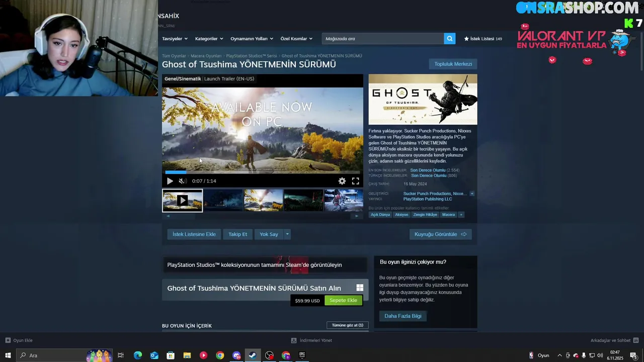Click the Takip Et follow button
This screenshot has height=362, width=644.
pos(237,234)
